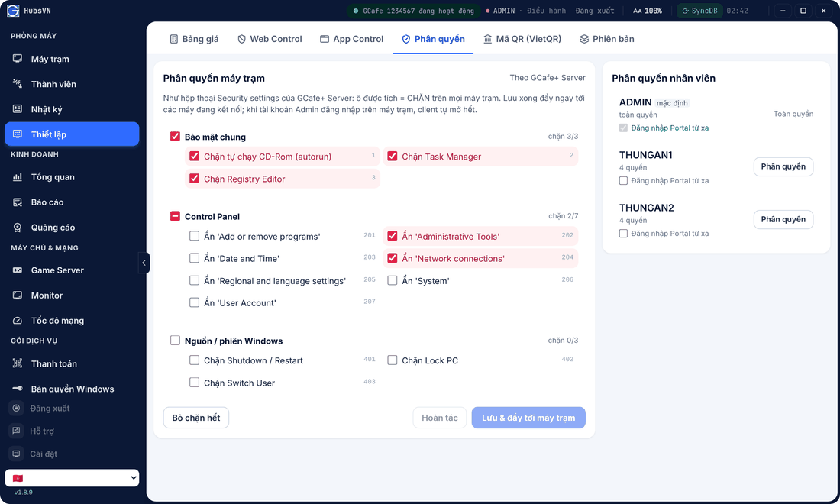Viewport: 840px width, 504px height.
Task: Check Chặn Switch User
Action: 195,383
